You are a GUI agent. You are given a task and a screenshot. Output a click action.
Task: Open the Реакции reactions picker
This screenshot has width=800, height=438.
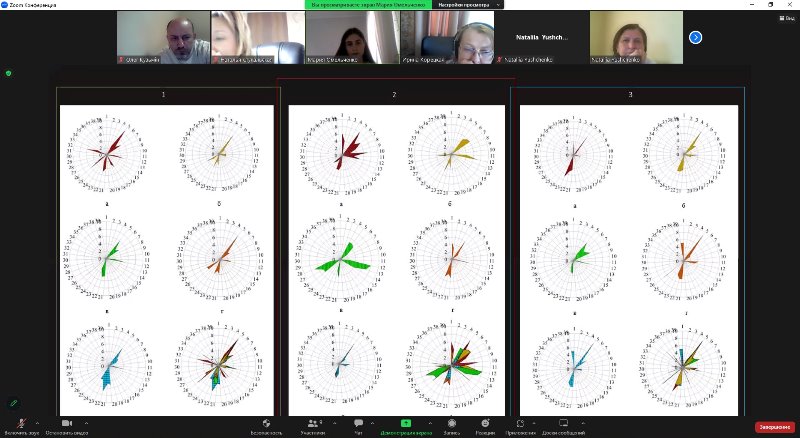[x=485, y=427]
